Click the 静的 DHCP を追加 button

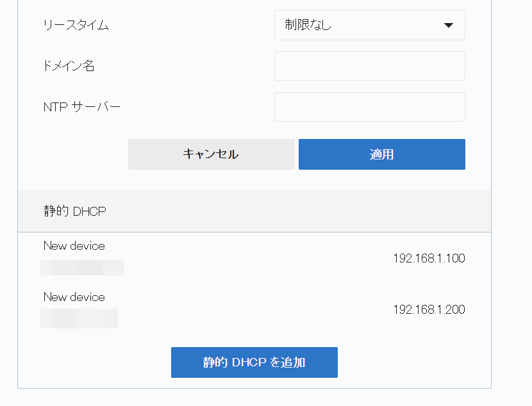pos(254,362)
